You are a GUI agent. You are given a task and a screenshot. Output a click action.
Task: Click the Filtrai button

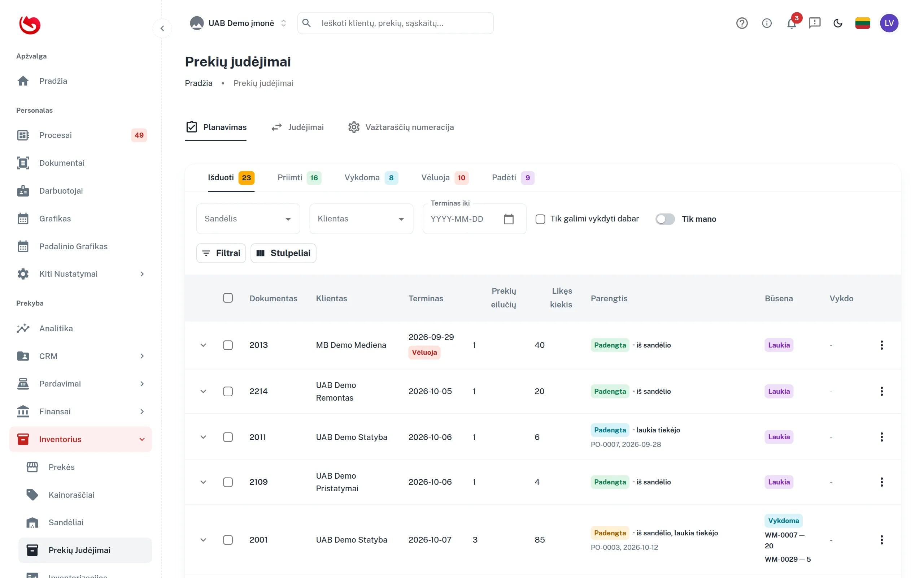(x=221, y=253)
